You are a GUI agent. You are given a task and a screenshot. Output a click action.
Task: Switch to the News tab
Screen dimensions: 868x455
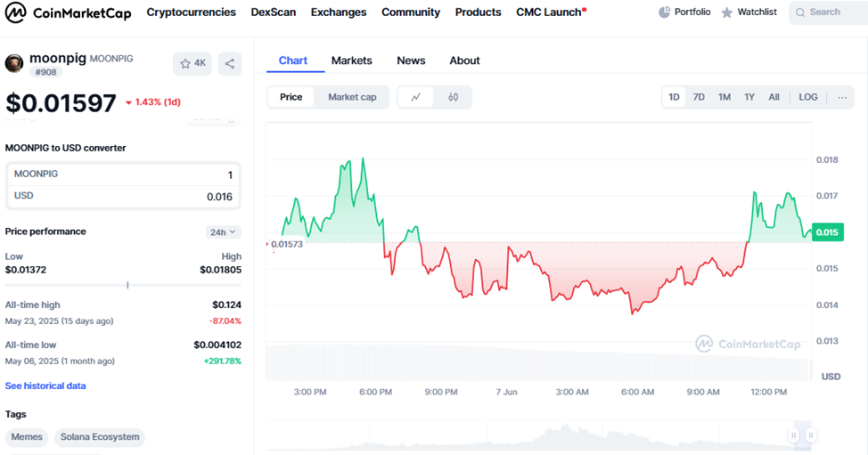coord(412,61)
